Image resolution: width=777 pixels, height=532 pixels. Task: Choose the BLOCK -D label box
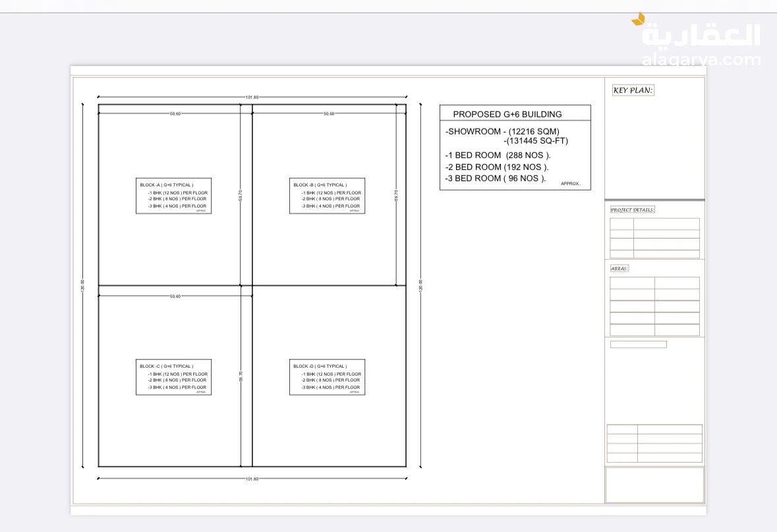pos(327,377)
